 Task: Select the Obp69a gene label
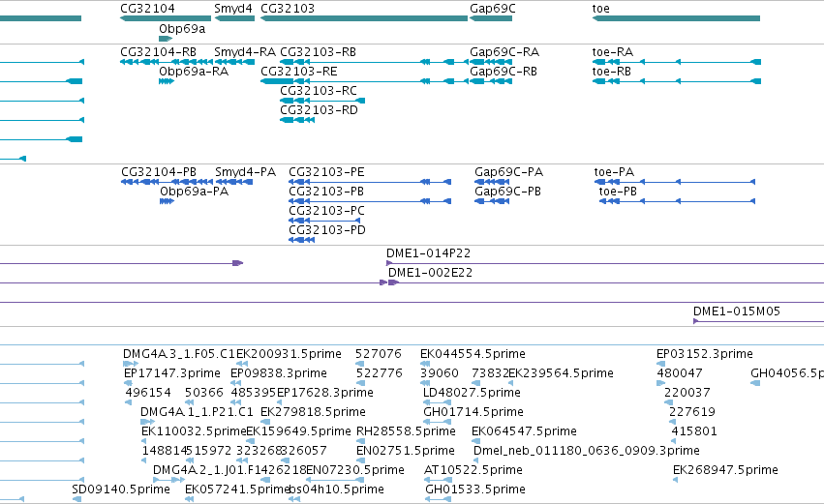click(x=182, y=29)
